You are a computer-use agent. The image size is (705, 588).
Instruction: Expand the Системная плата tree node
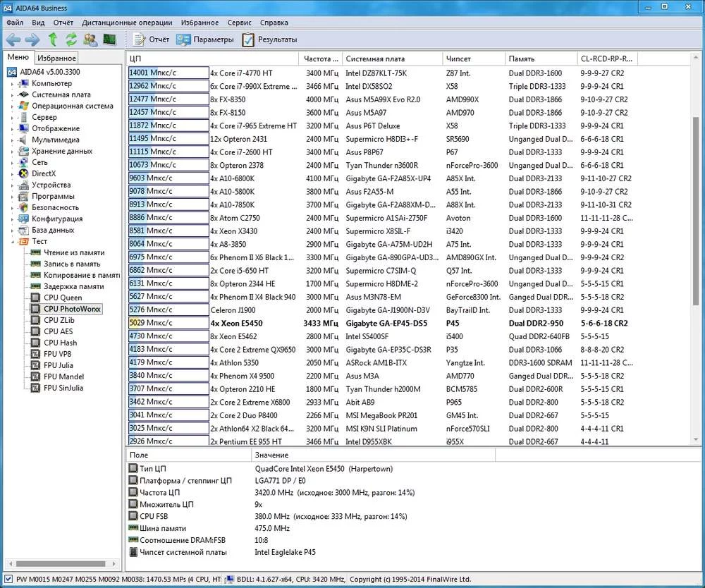[12, 95]
